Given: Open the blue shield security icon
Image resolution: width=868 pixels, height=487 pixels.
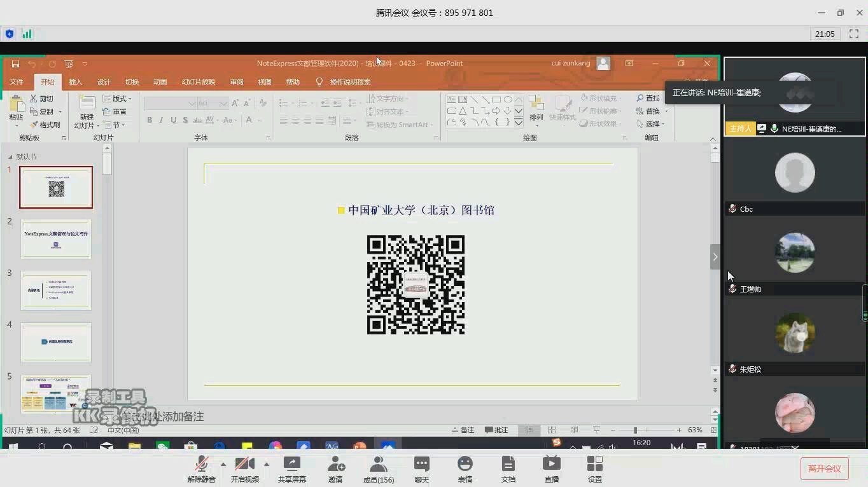Looking at the screenshot, I should pos(9,34).
